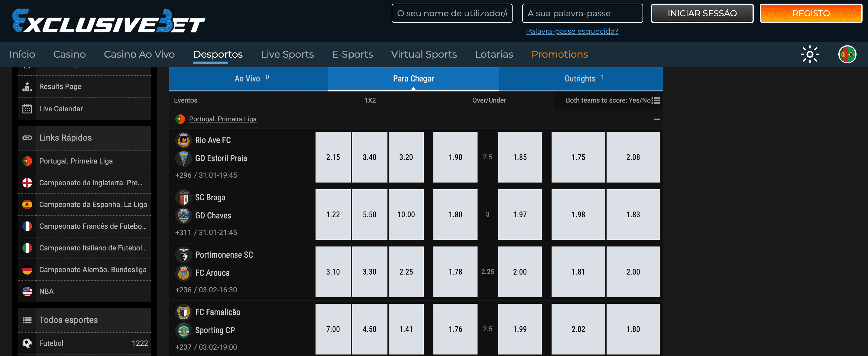Image resolution: width=868 pixels, height=356 pixels.
Task: Switch to the Outrights tab
Action: [x=581, y=79]
